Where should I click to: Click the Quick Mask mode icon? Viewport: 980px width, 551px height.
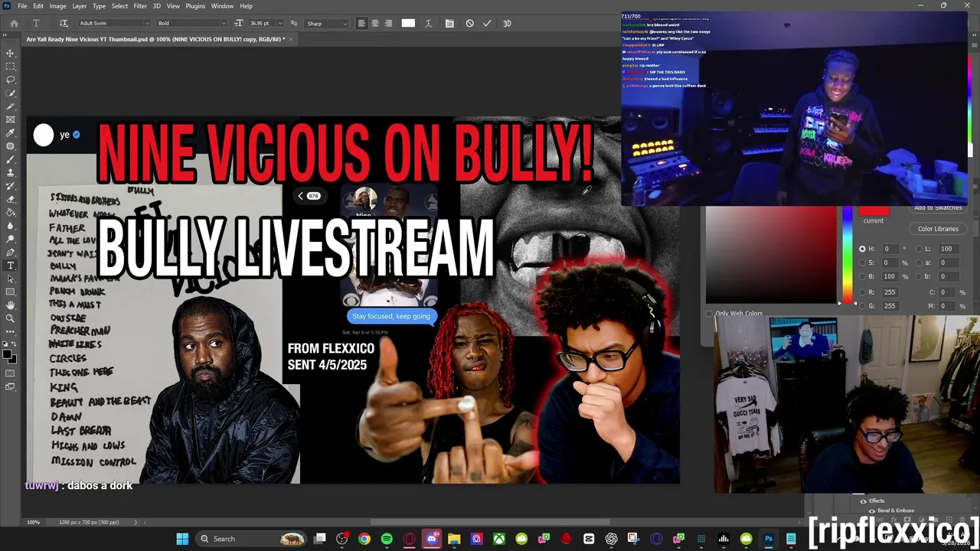(x=11, y=373)
